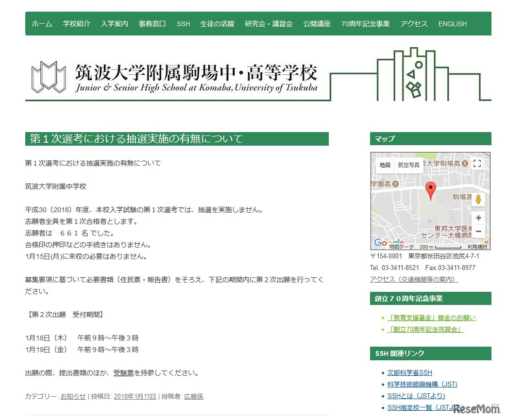The width and height of the screenshot is (507, 420).
Task: Open the 広報係 author link
Action: pyautogui.click(x=194, y=396)
